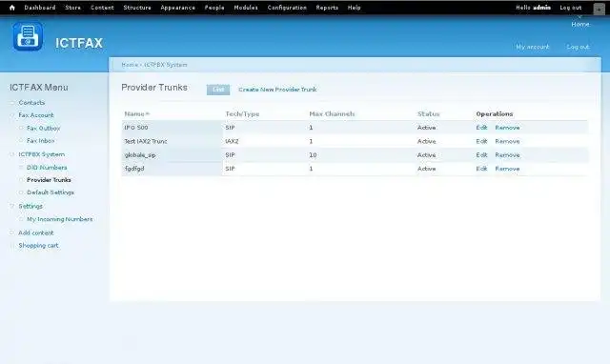Sort table by Max Channels column
Viewport: 610px width, 364px height.
coord(332,114)
